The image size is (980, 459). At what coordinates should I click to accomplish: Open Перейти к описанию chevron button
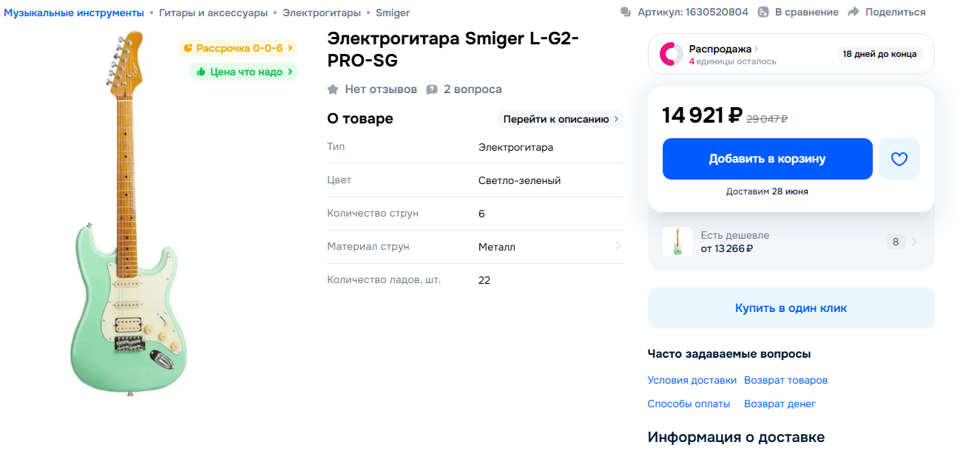click(x=560, y=119)
